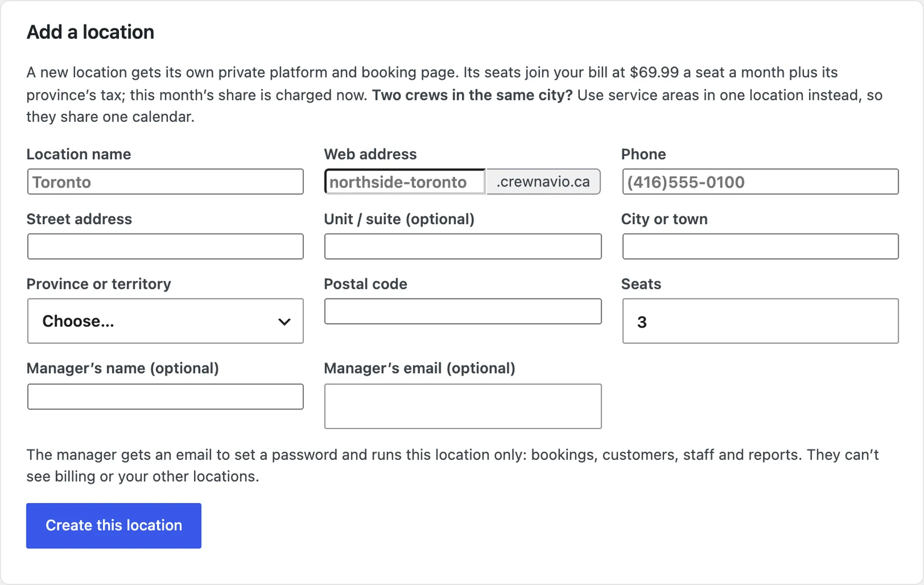Click the 'Unit / suite (optional)' label
Screen dimensions: 924x585
399,219
